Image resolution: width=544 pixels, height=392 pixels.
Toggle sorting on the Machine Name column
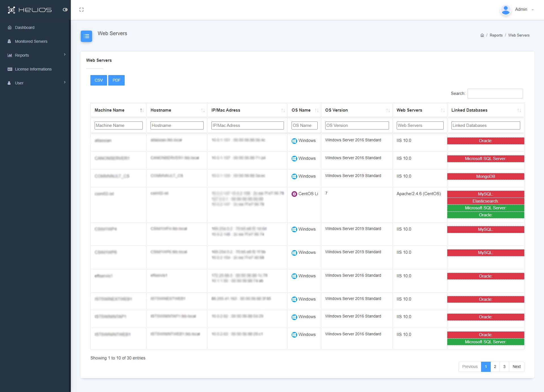click(142, 110)
